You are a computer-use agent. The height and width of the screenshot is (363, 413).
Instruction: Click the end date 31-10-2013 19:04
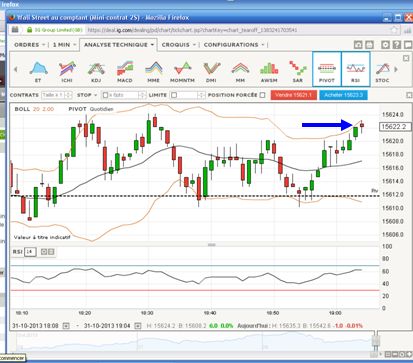click(x=107, y=326)
